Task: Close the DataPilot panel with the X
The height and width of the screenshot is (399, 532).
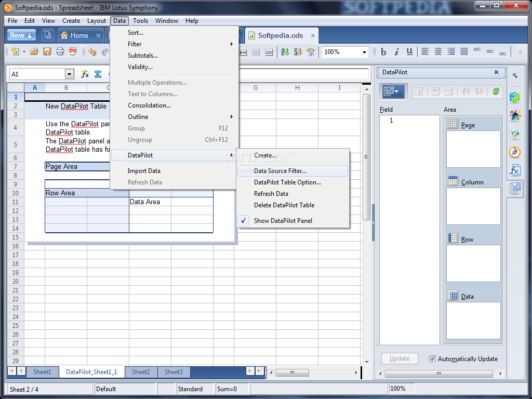Action: tap(496, 72)
